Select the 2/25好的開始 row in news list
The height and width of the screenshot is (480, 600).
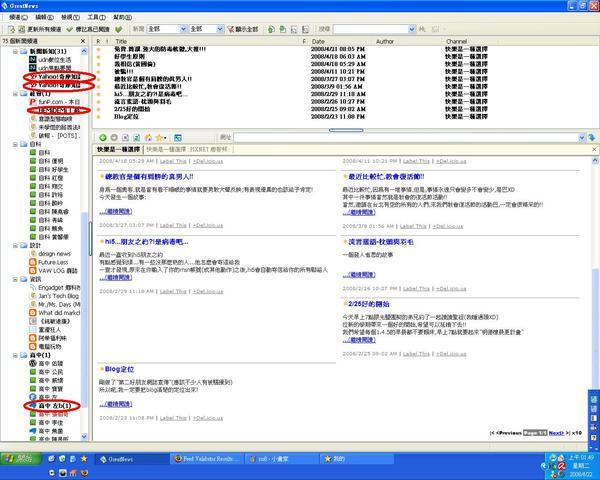[x=344, y=109]
